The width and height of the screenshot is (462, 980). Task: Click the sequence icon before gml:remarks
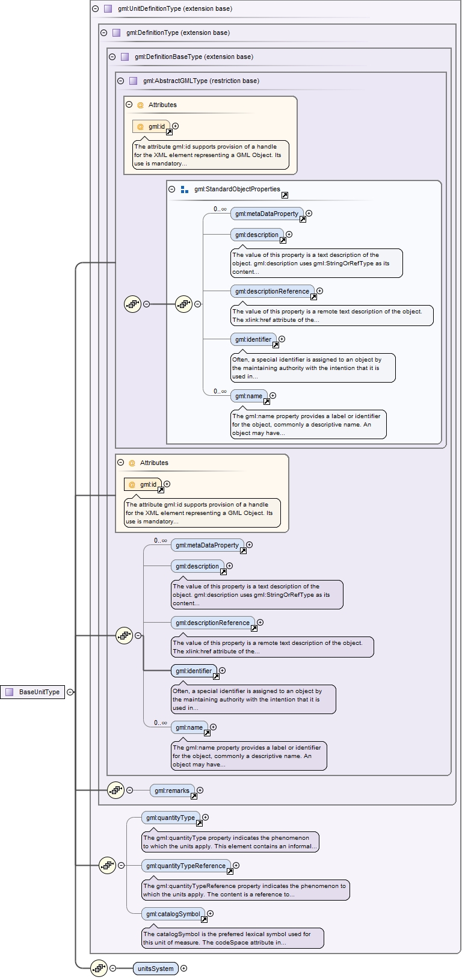coord(115,790)
